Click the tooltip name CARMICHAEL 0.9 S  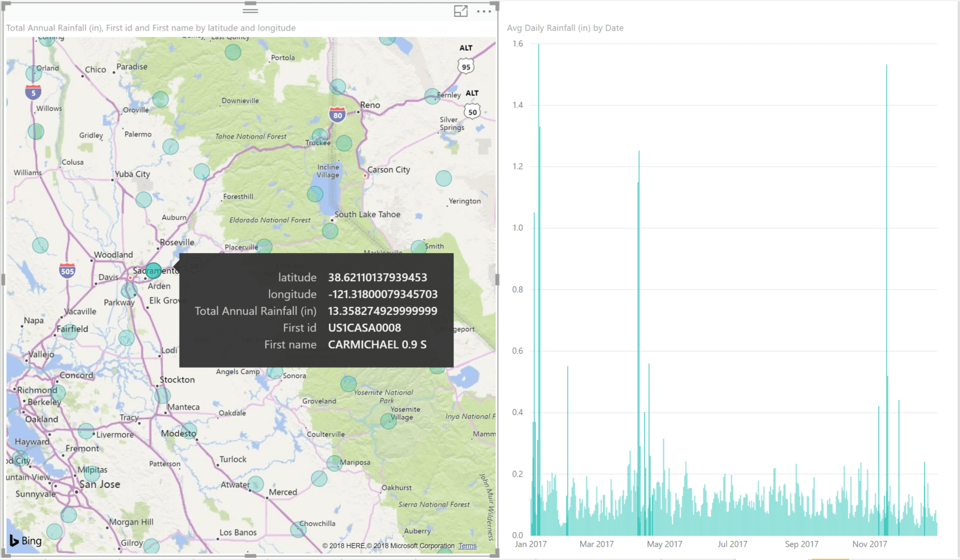pos(377,344)
